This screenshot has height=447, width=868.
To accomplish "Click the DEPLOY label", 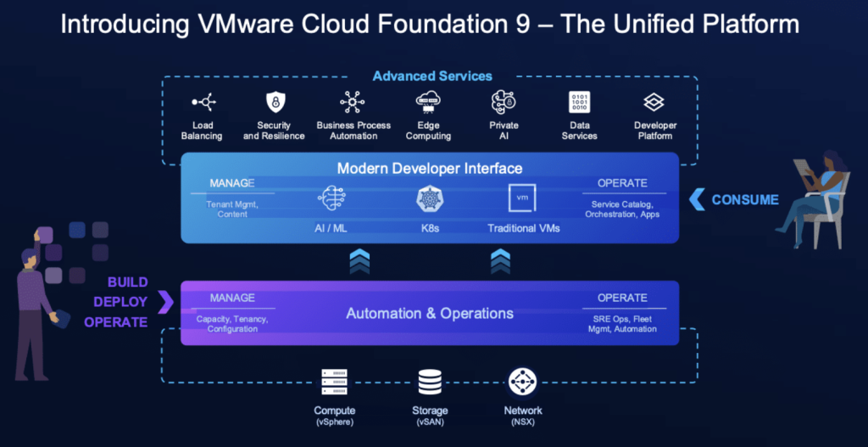I will pyautogui.click(x=120, y=302).
